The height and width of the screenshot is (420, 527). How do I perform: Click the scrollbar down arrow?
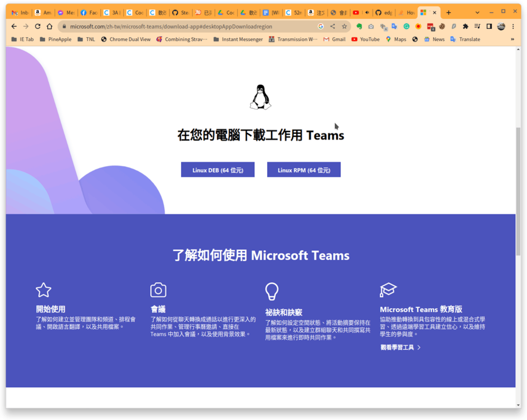pyautogui.click(x=518, y=405)
